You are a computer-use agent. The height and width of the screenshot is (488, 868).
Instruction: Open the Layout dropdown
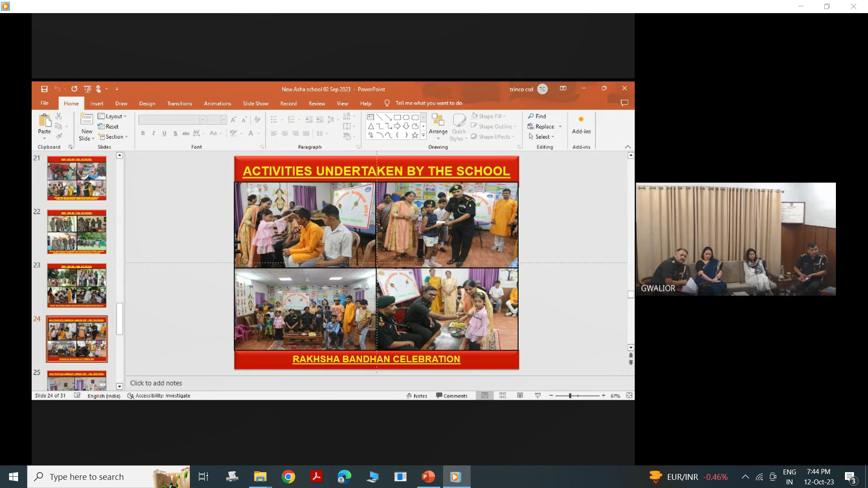pyautogui.click(x=112, y=116)
